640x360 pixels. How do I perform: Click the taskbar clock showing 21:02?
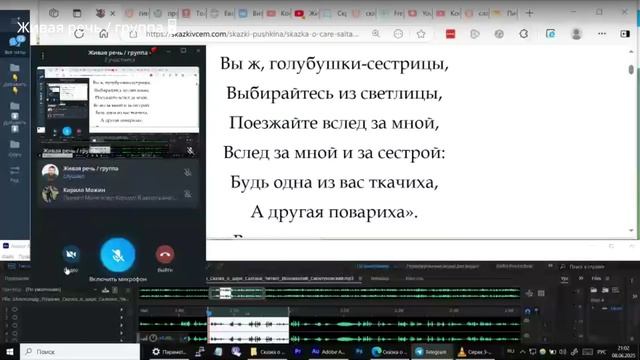click(623, 351)
